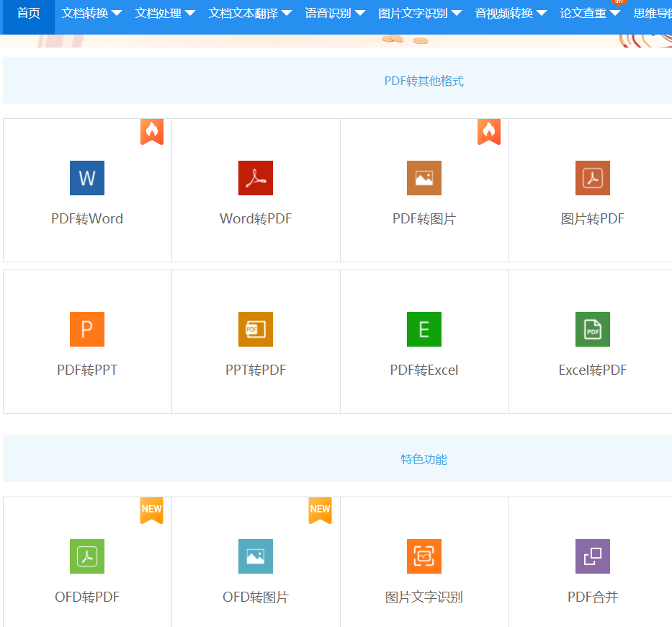672x627 pixels.
Task: Open the Word转PDF text link
Action: coord(256,218)
